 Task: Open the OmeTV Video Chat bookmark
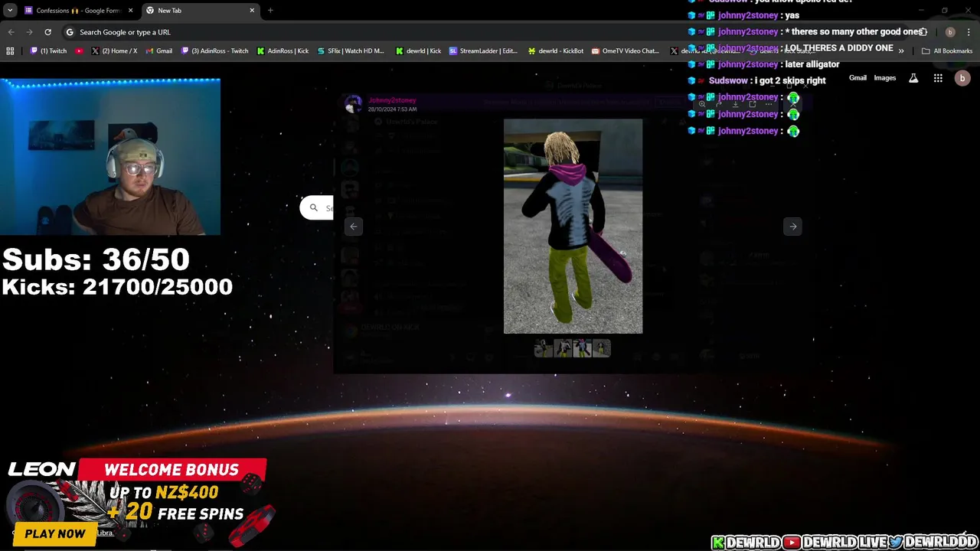click(x=626, y=51)
